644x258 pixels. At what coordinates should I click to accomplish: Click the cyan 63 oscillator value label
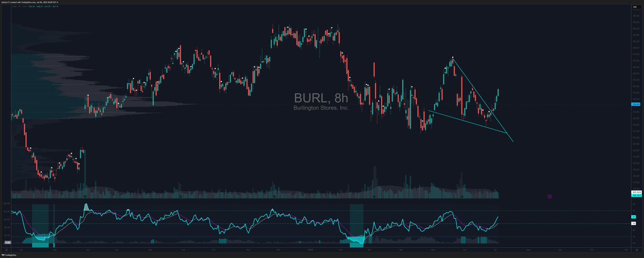(634, 217)
